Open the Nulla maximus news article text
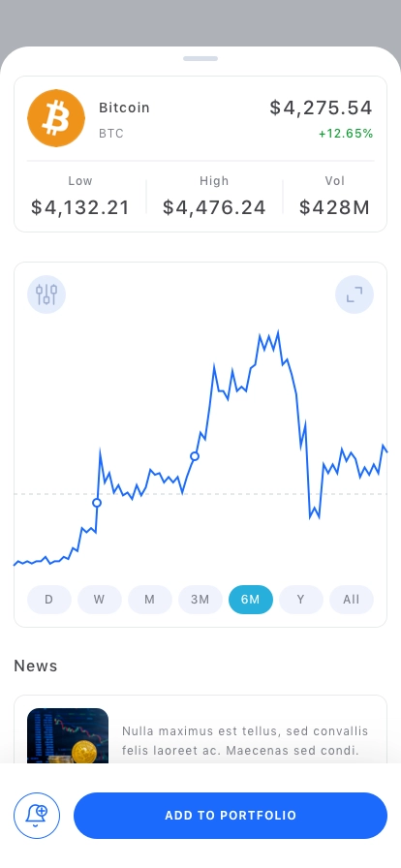The width and height of the screenshot is (401, 868). (245, 741)
